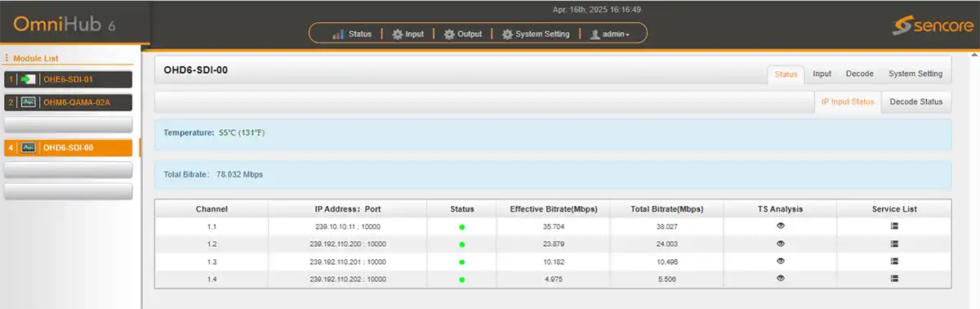Click effective bitrate value 35.704

click(554, 226)
